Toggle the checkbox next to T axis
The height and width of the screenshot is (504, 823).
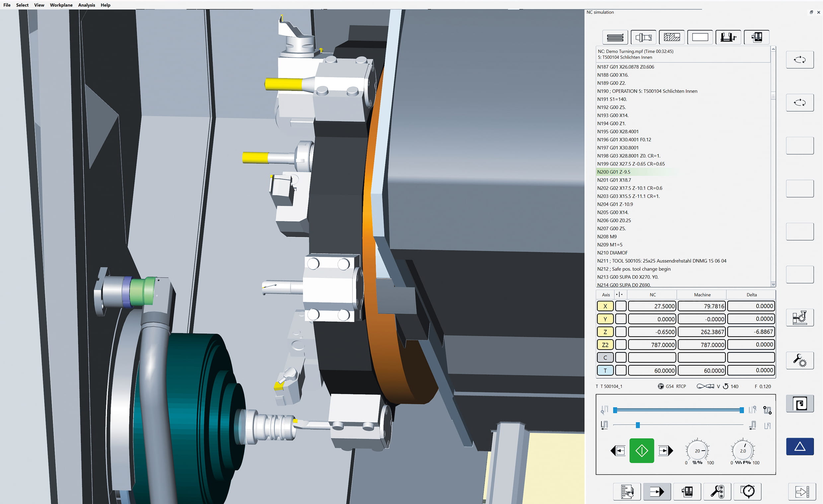(621, 370)
